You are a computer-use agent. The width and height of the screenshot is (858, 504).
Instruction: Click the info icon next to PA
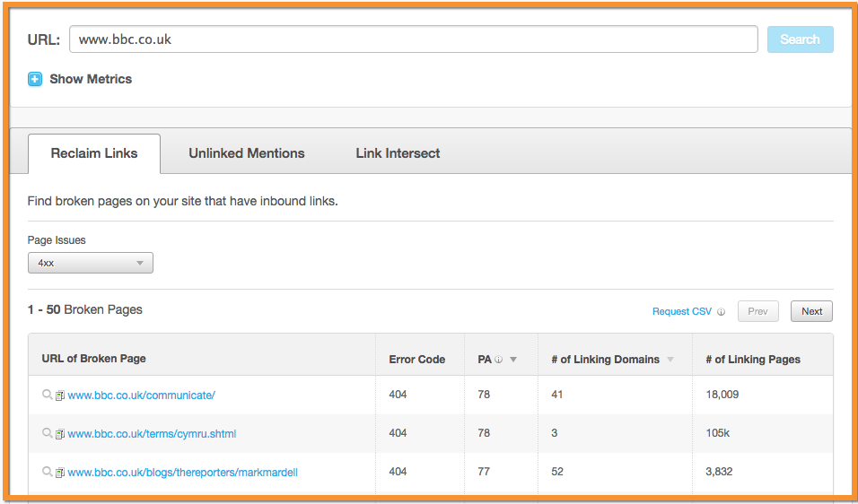498,360
